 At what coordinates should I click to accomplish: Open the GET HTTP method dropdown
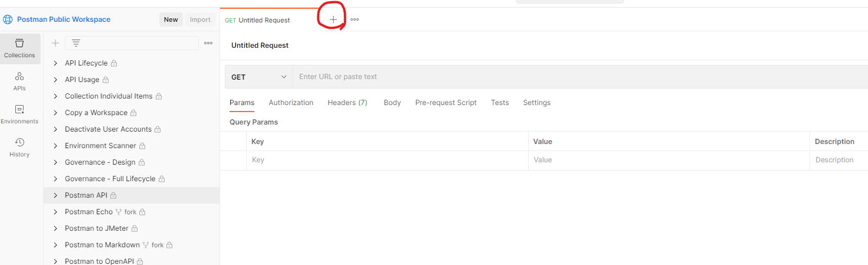click(259, 77)
